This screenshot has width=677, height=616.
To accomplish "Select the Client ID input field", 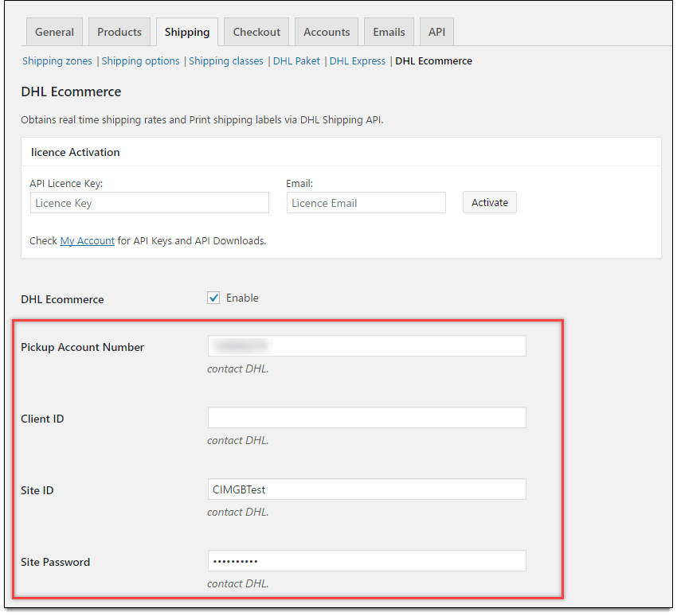I will point(366,417).
